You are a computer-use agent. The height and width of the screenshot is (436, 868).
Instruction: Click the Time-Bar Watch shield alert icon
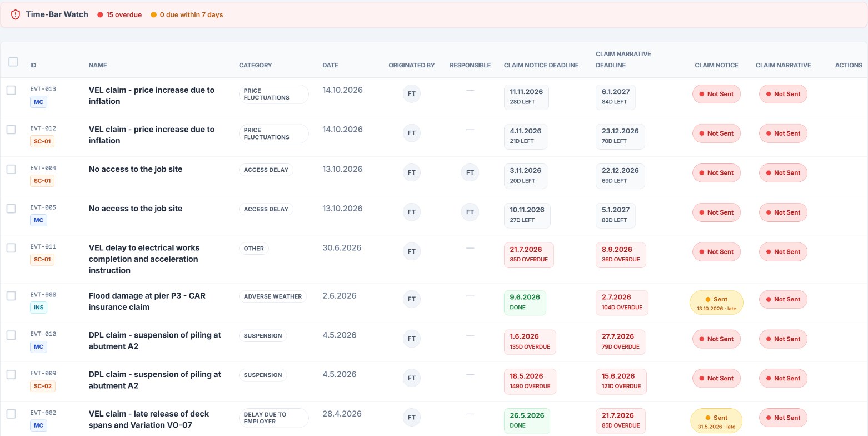pyautogui.click(x=16, y=14)
